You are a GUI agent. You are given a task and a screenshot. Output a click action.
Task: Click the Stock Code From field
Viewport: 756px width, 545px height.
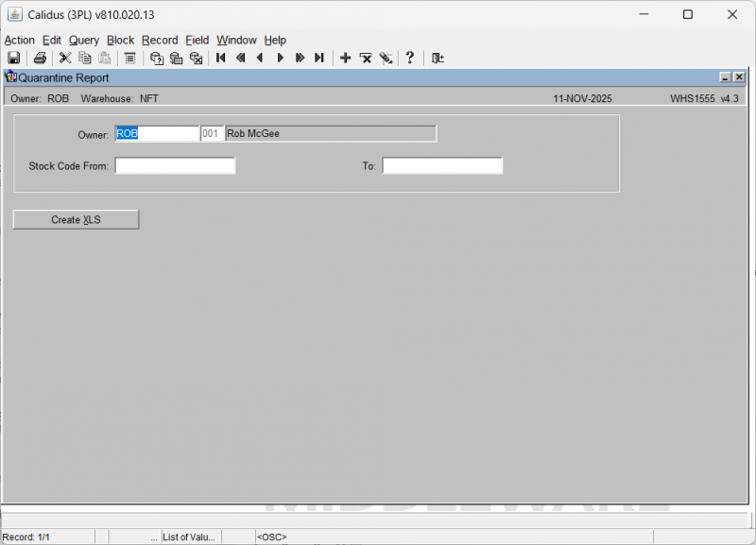tap(175, 166)
